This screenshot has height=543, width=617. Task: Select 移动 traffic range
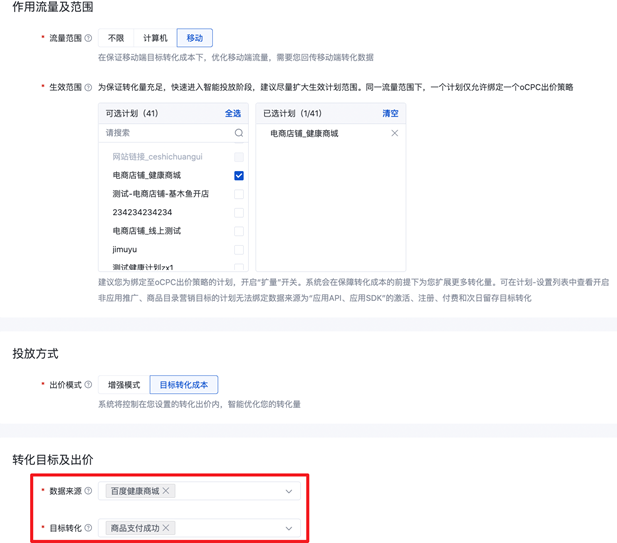pyautogui.click(x=195, y=38)
